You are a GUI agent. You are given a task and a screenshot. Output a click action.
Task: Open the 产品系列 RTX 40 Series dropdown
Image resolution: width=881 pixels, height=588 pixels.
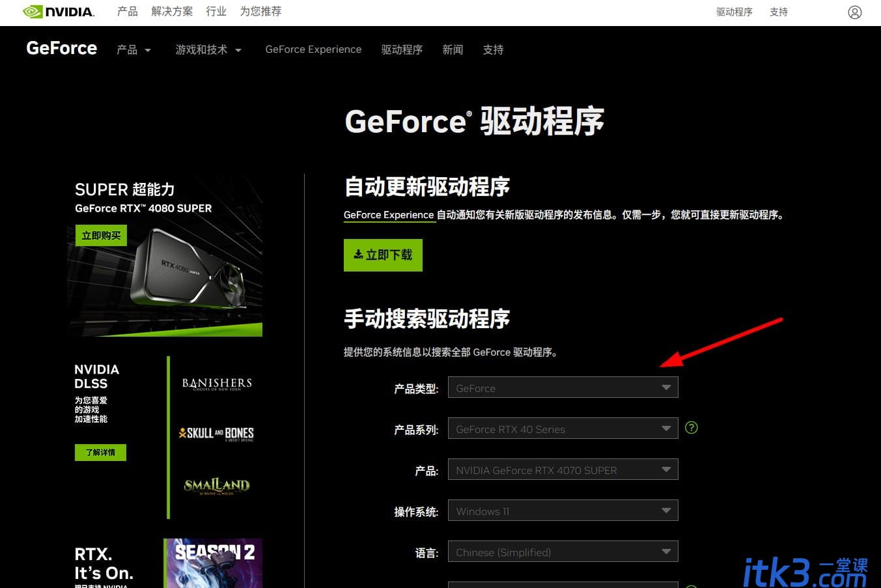point(563,428)
